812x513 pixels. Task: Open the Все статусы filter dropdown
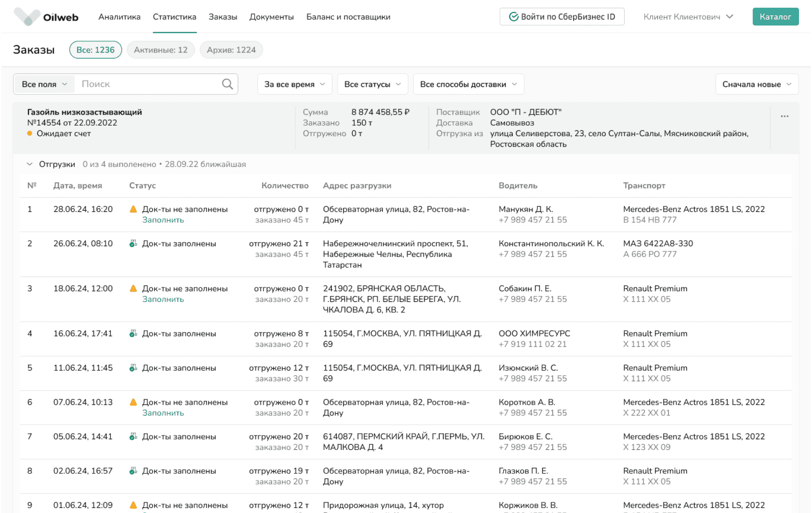[373, 84]
